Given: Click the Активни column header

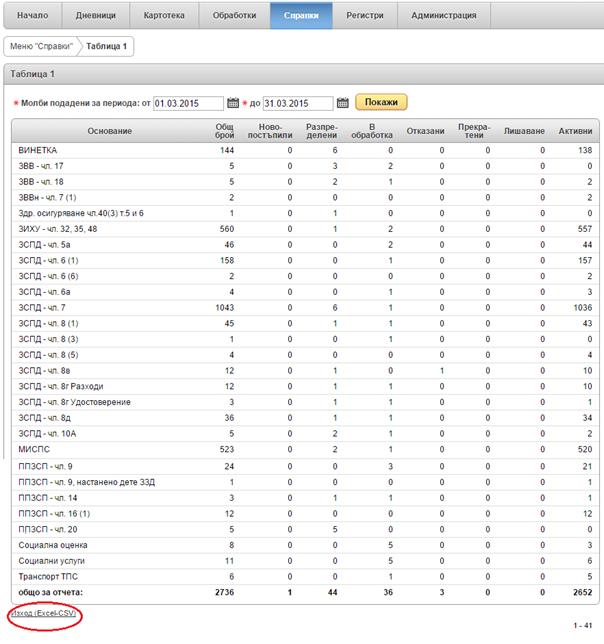Looking at the screenshot, I should (x=574, y=131).
